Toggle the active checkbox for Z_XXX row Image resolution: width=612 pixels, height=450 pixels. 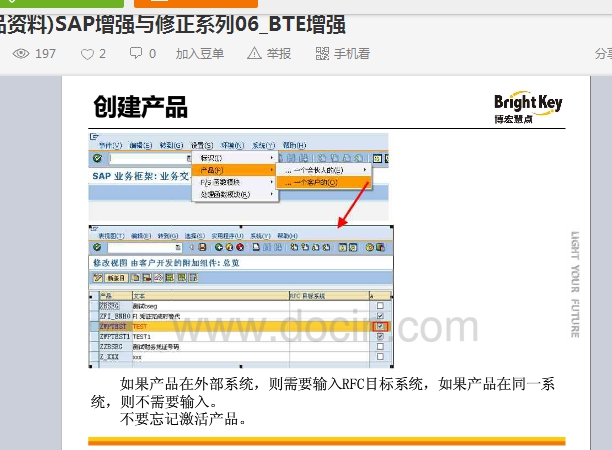(379, 357)
